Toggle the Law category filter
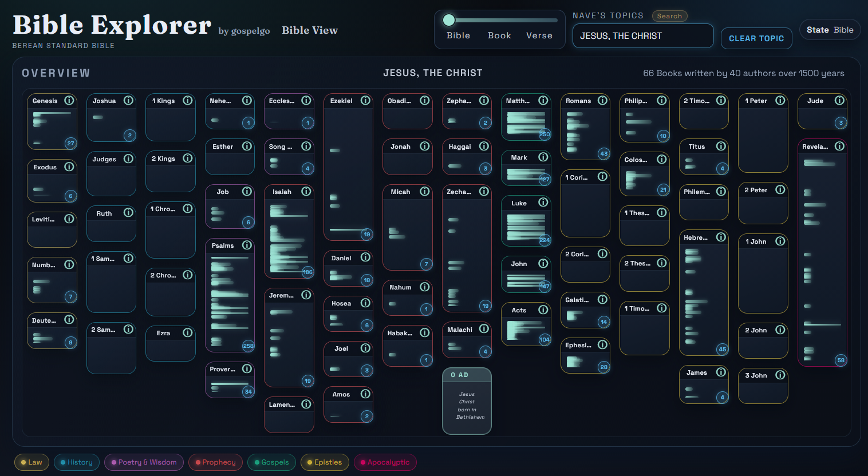The height and width of the screenshot is (476, 868). click(x=31, y=462)
